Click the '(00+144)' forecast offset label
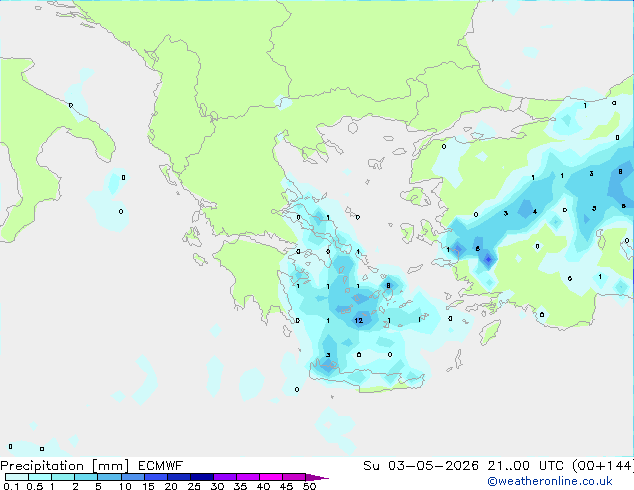 pyautogui.click(x=603, y=466)
